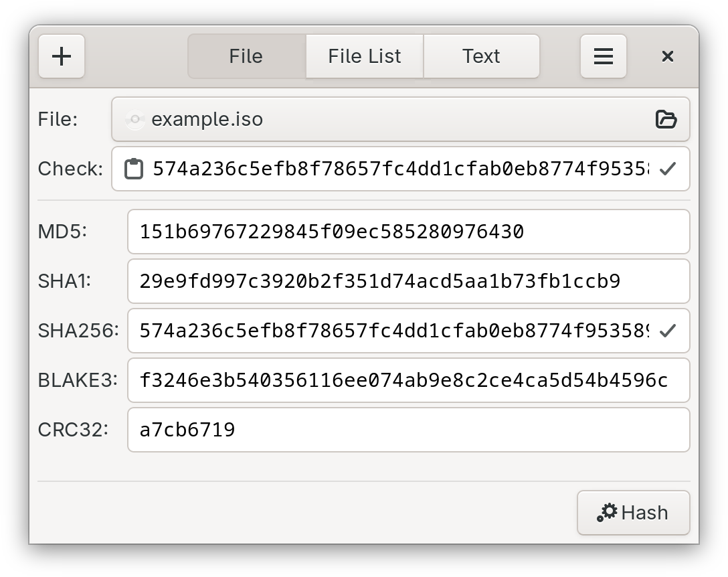Viewport: 728px width, 577px height.
Task: Click the SHA256: label
Action: coord(78,331)
